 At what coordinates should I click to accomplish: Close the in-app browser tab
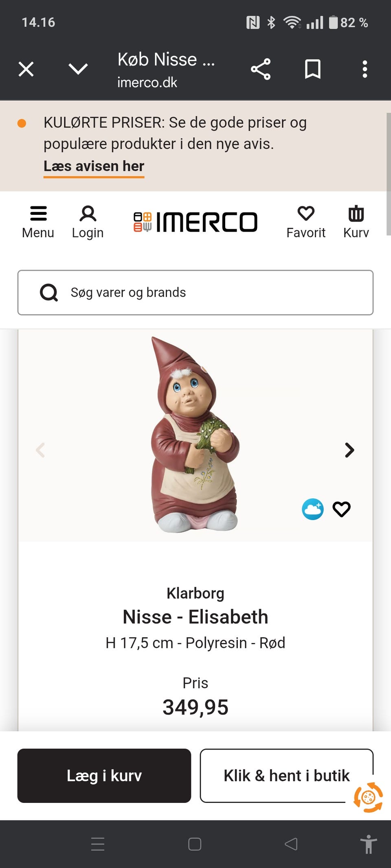(x=26, y=69)
